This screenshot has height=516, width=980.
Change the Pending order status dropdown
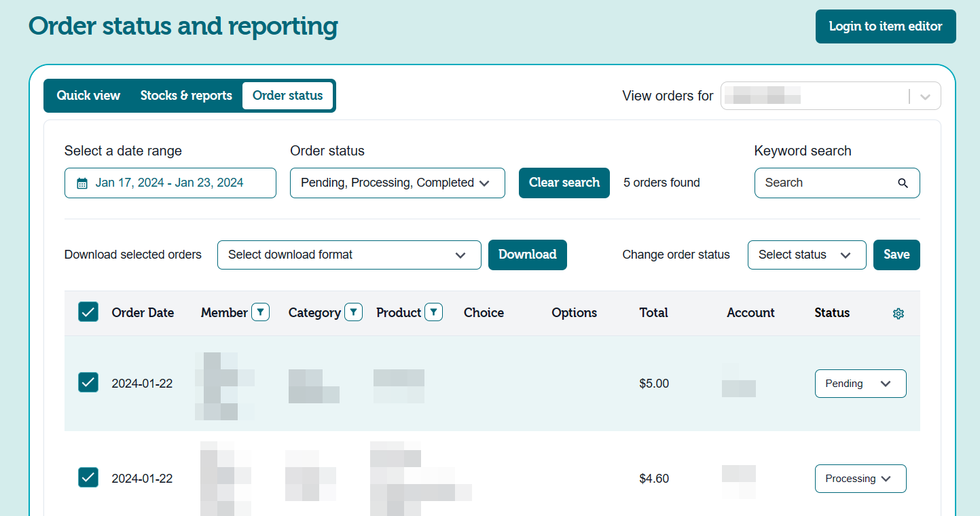860,384
